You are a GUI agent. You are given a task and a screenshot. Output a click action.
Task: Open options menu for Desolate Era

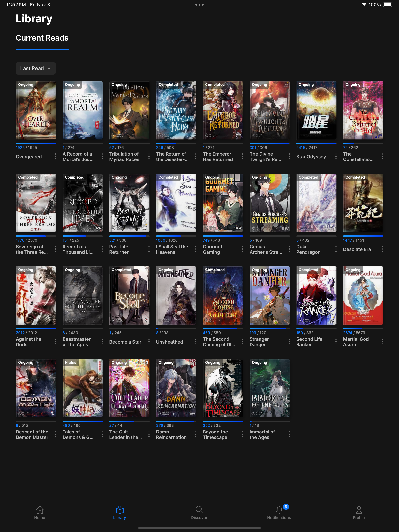[383, 249]
